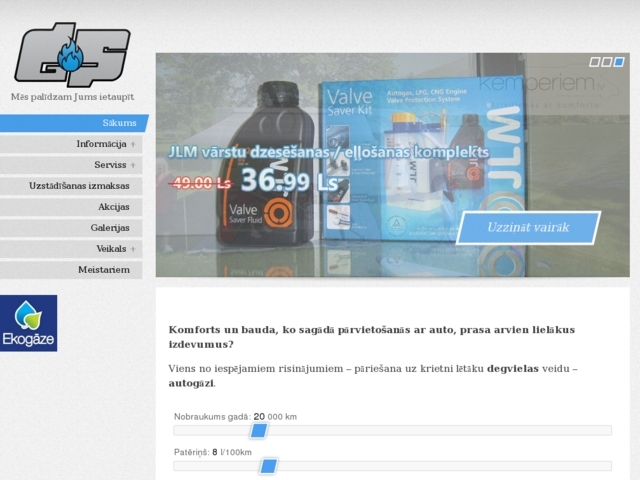Select the second slideshow indicator square
The height and width of the screenshot is (480, 640).
[607, 62]
